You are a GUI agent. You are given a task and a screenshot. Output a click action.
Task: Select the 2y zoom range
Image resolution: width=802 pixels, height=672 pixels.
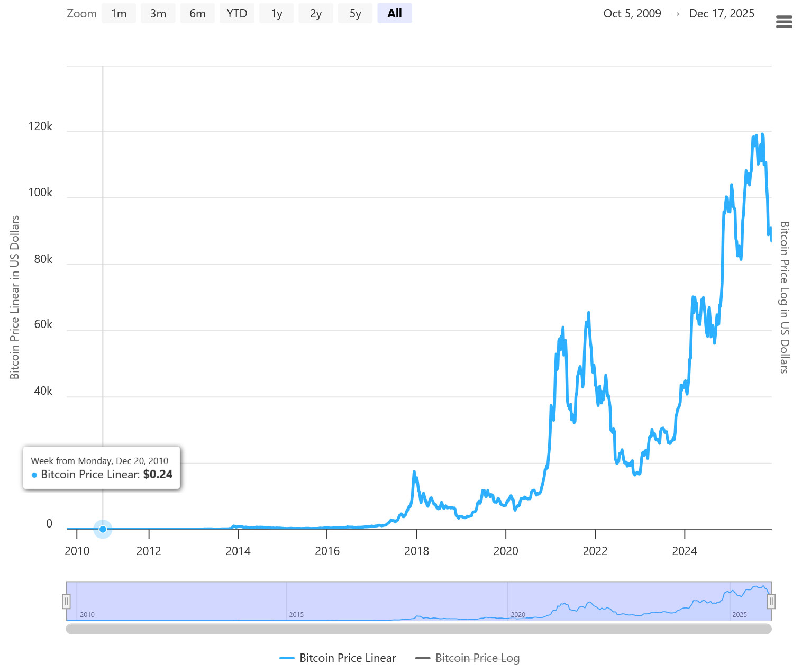316,13
